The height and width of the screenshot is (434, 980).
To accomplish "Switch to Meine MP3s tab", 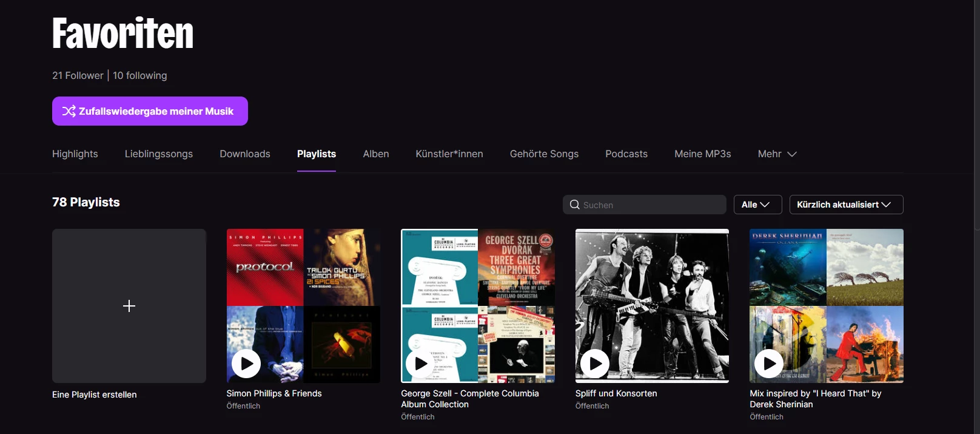I will [x=703, y=154].
